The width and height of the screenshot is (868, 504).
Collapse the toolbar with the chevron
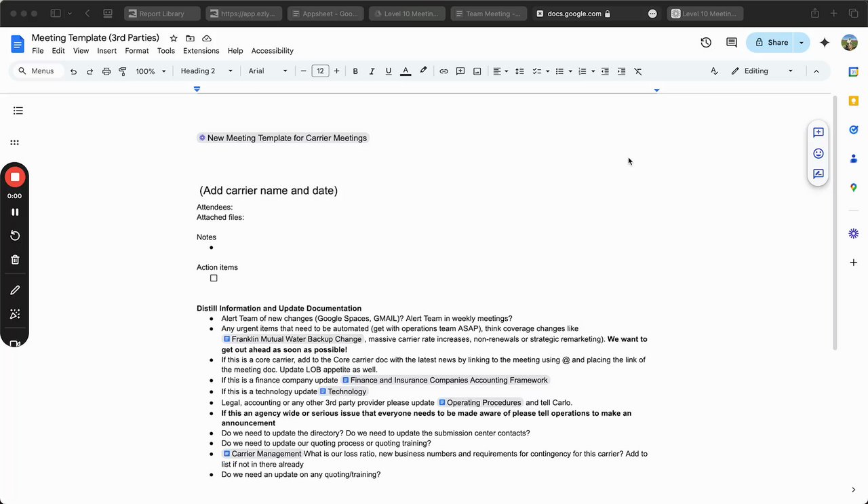[816, 71]
